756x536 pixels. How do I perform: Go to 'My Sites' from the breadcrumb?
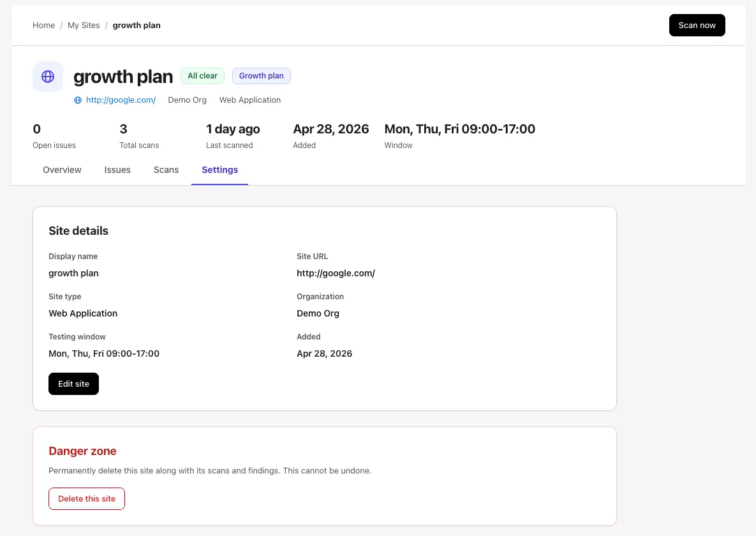84,25
